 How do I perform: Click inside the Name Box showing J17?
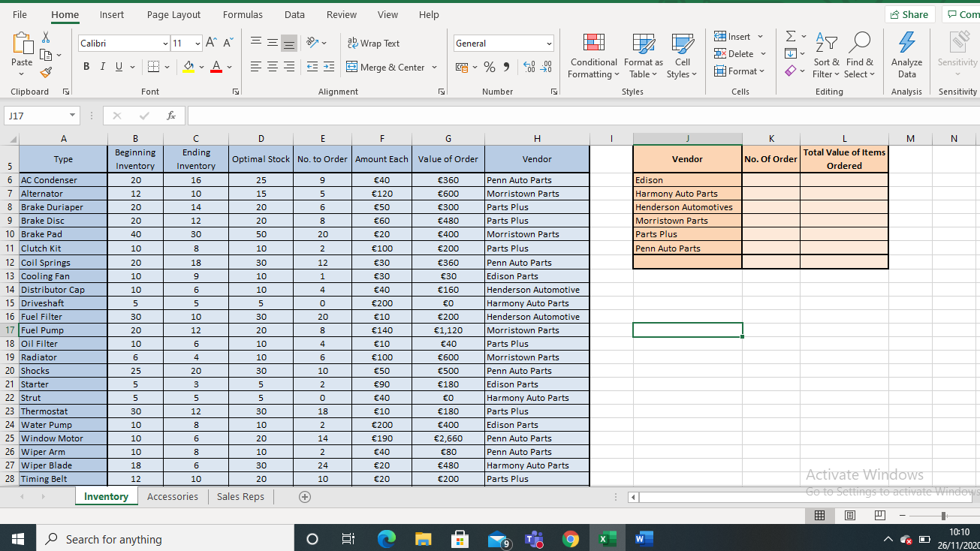click(x=36, y=115)
